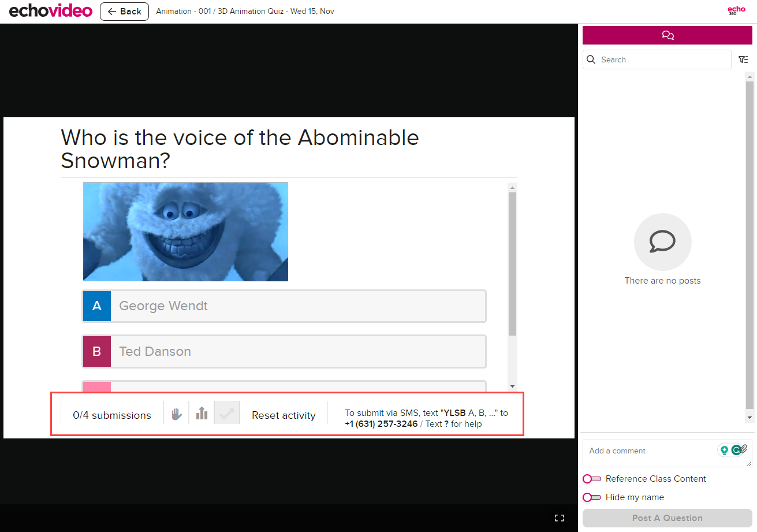
Task: Click the no-posts speech bubble icon
Action: (663, 242)
